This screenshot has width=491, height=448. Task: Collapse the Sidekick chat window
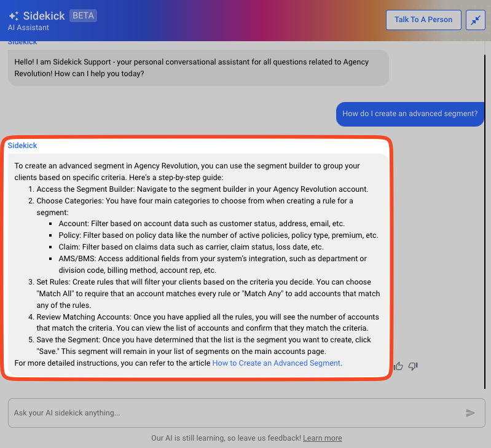point(476,20)
